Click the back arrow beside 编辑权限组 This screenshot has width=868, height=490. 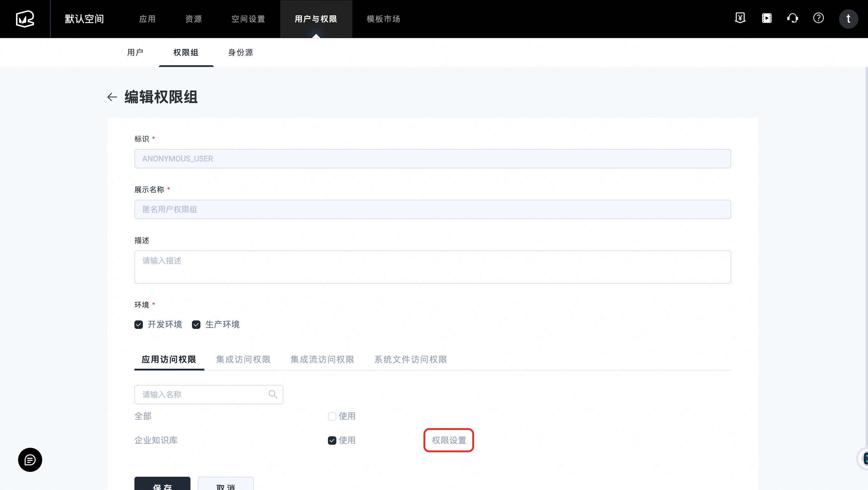(112, 97)
